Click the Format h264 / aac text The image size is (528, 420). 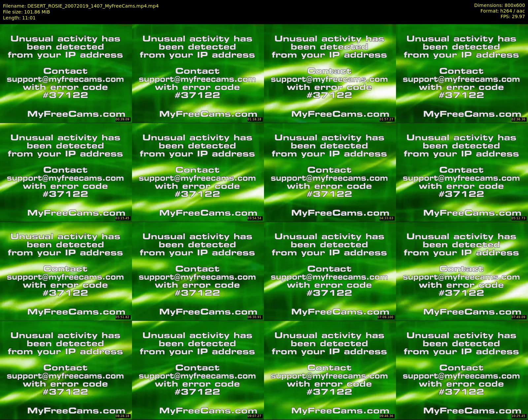click(x=503, y=11)
